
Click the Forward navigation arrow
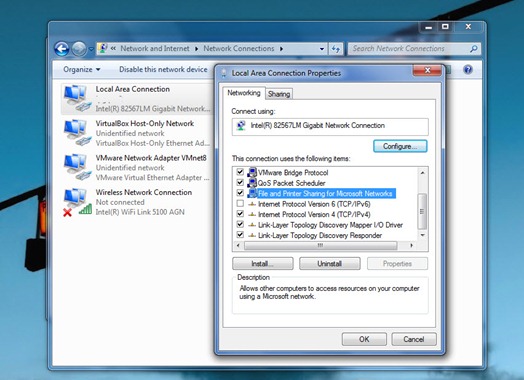[79, 49]
